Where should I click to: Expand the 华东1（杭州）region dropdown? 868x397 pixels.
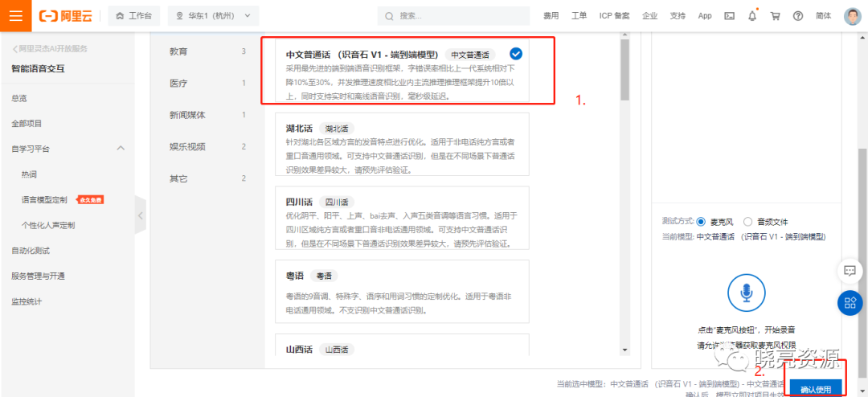point(213,15)
